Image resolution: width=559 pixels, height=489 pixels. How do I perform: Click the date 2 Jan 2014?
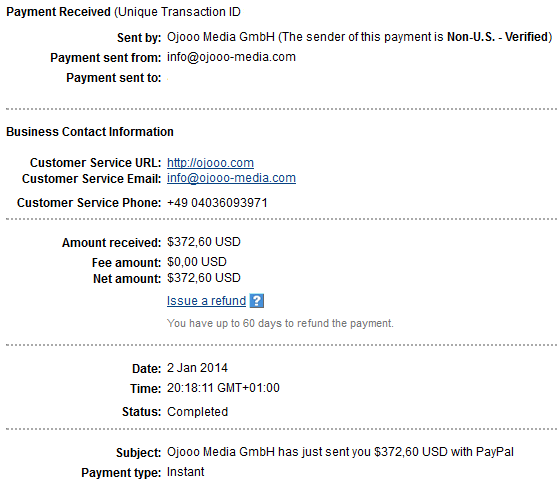(x=197, y=368)
